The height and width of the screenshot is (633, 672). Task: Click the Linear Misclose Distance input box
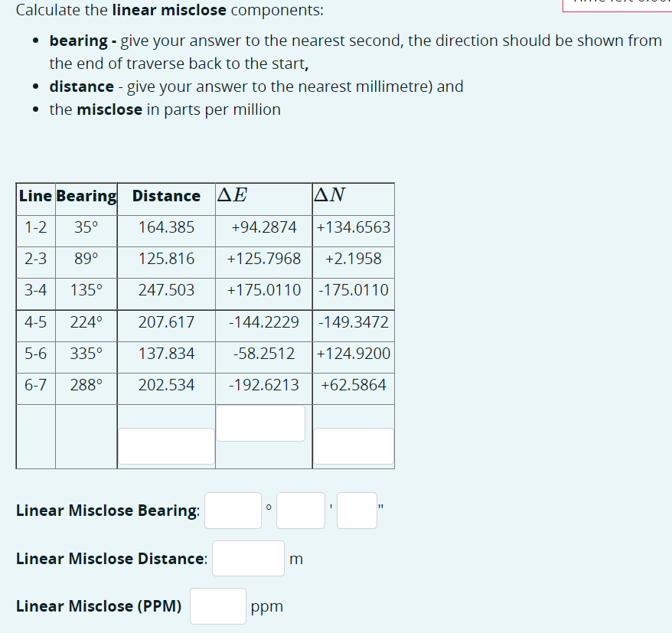click(x=248, y=558)
